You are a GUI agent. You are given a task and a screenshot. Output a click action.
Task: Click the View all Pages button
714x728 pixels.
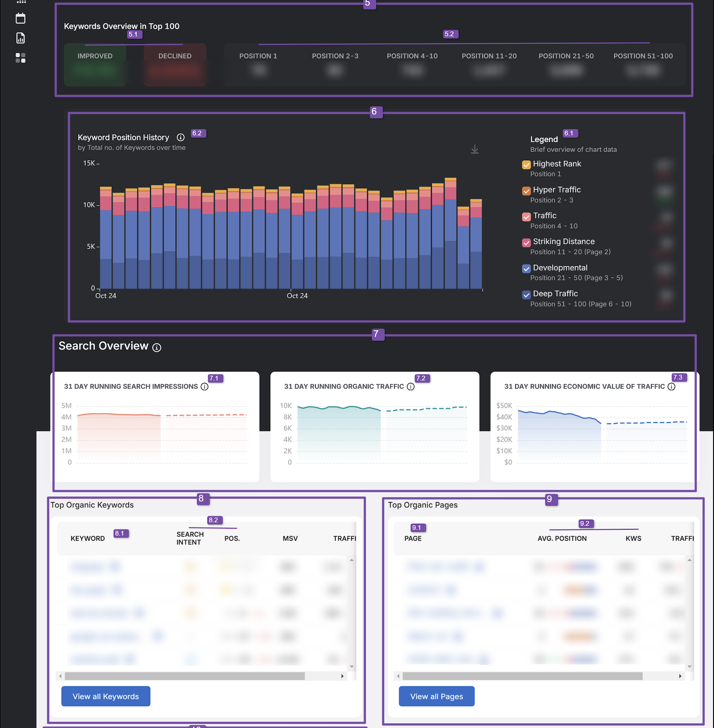437,696
